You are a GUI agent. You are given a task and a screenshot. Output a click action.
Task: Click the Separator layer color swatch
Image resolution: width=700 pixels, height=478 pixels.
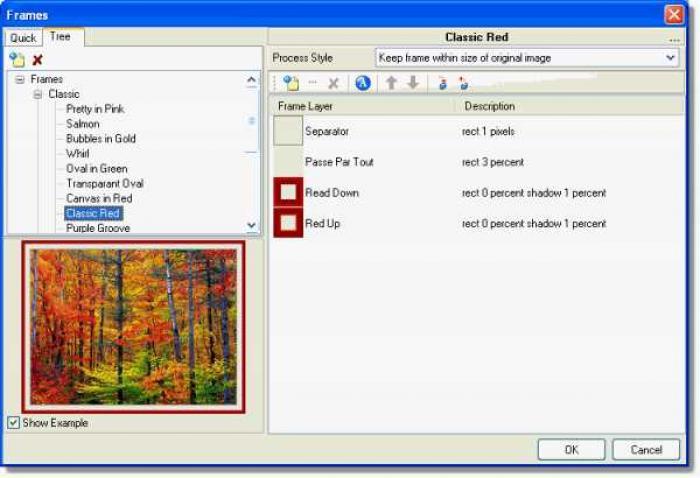[288, 131]
